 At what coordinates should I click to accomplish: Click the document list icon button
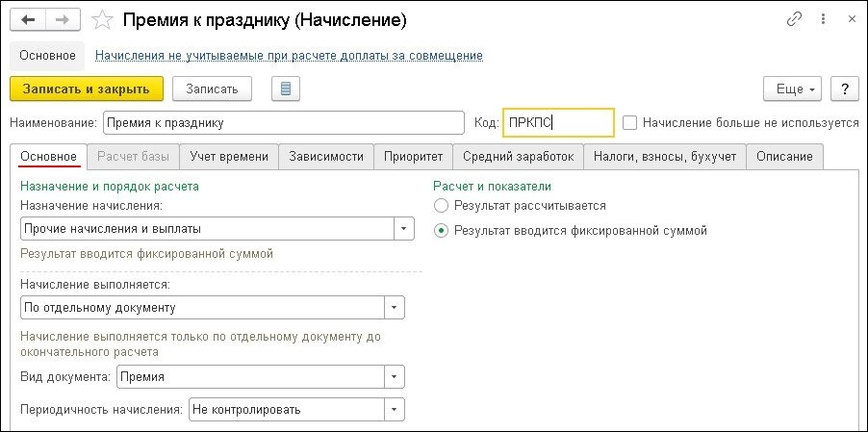286,89
